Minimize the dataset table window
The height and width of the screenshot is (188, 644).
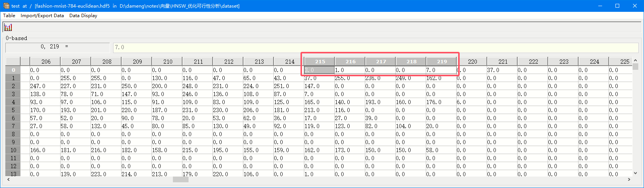click(600, 6)
